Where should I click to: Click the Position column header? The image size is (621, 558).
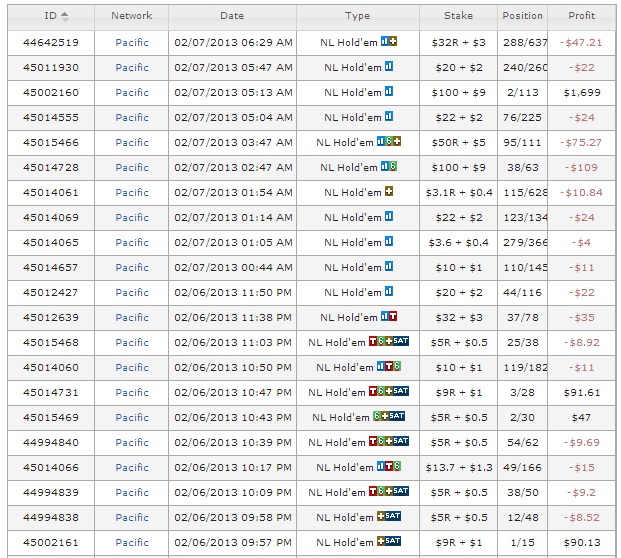pyautogui.click(x=522, y=16)
